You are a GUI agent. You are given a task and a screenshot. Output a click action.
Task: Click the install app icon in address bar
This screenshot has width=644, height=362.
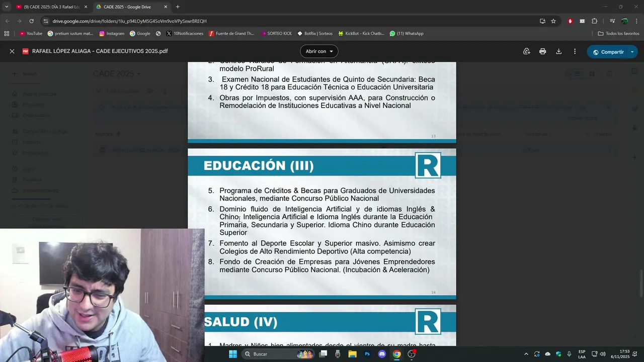[x=542, y=21]
